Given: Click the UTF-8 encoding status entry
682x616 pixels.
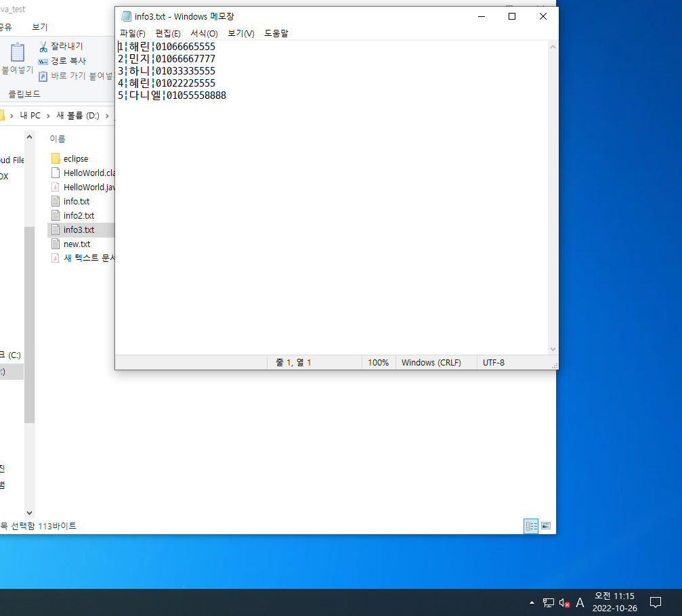Looking at the screenshot, I should (x=493, y=363).
